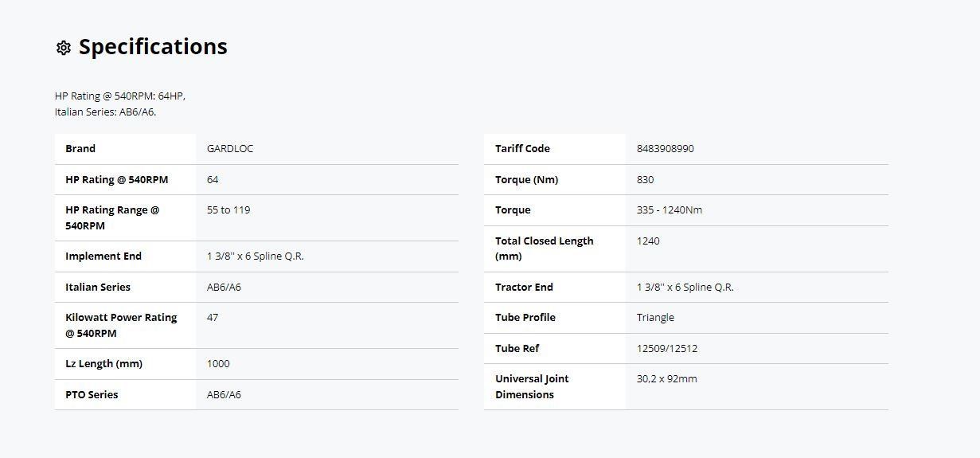The height and width of the screenshot is (458, 980).
Task: Click the Tube Profile value Triangle
Action: click(x=655, y=318)
